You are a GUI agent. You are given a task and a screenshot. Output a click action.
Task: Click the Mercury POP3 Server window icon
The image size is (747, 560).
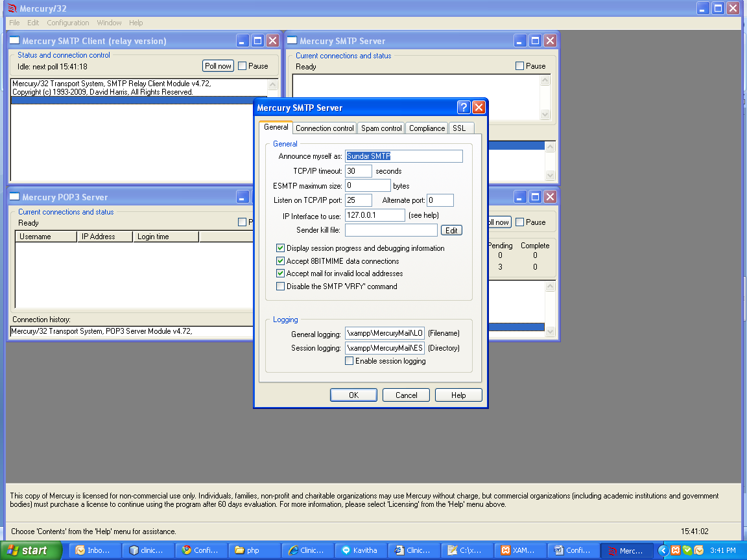coord(14,196)
